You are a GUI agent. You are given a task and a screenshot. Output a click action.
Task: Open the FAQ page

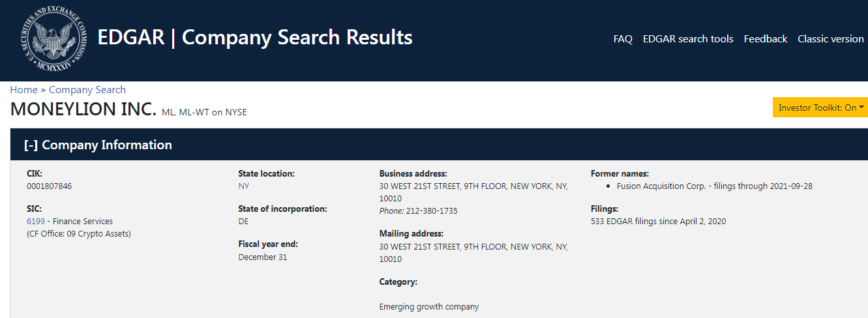[x=623, y=39]
